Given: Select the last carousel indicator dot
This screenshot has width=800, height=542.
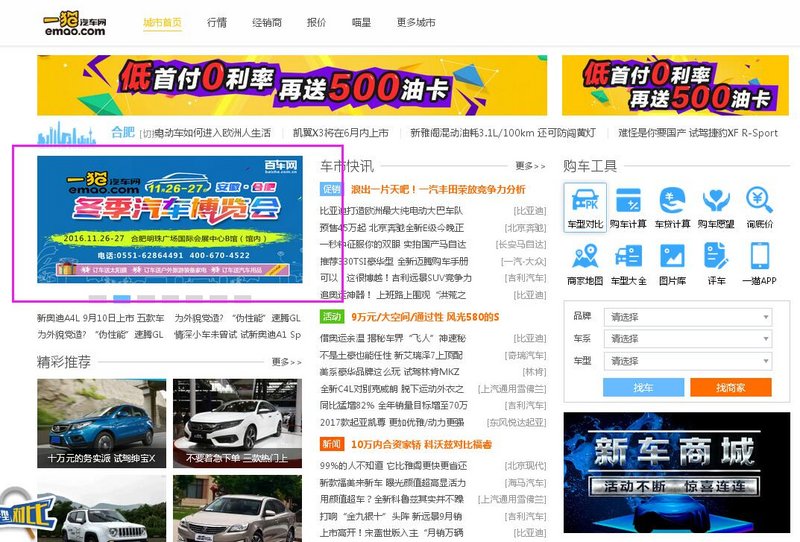Looking at the screenshot, I should click(x=242, y=298).
